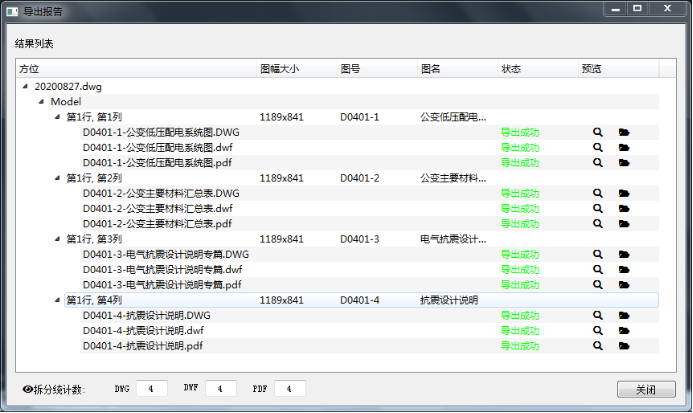
Task: Collapse the Model tree node
Action: click(40, 102)
